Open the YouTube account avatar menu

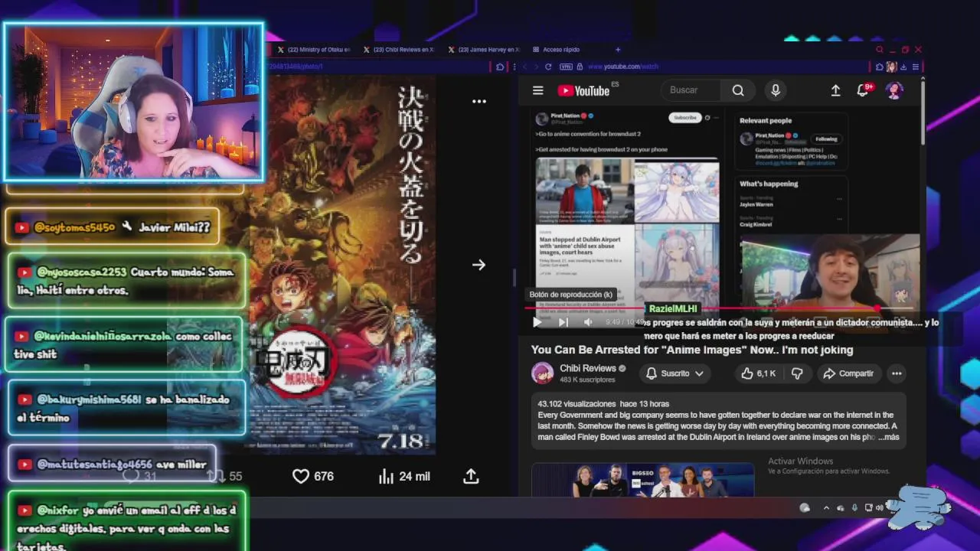[894, 90]
